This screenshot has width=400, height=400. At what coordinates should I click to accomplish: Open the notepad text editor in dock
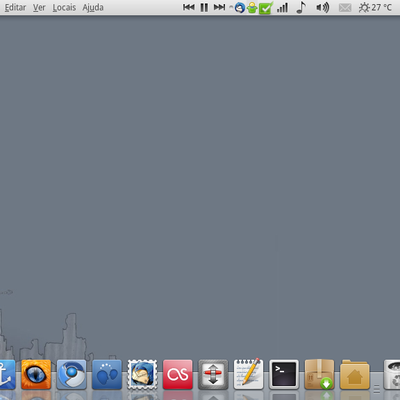(x=248, y=374)
